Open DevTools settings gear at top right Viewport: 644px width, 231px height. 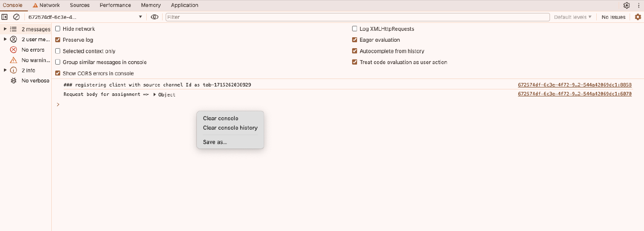pyautogui.click(x=627, y=5)
